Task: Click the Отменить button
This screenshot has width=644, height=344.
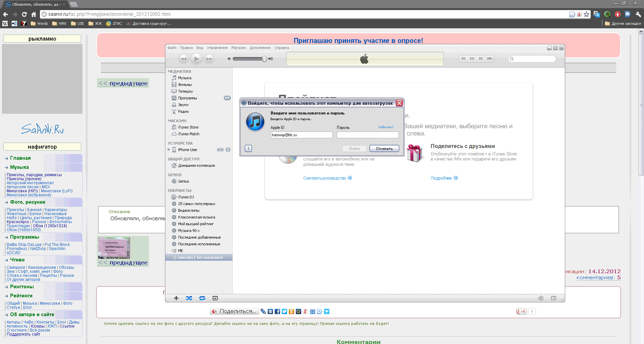Action: click(x=384, y=149)
